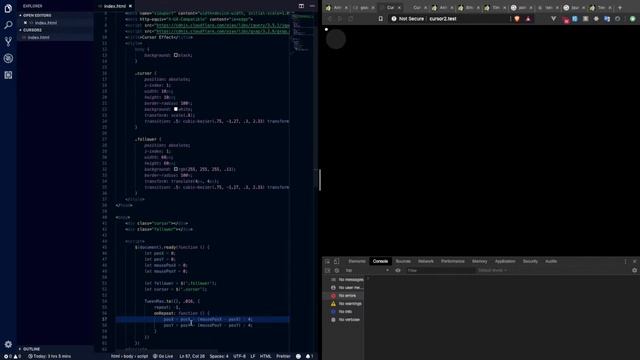
Task: Click the white color swatch in .cursor CSS
Action: [176, 109]
